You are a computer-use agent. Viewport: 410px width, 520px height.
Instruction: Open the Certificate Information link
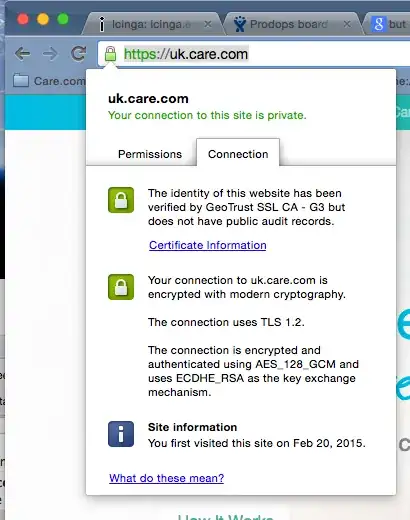click(207, 245)
